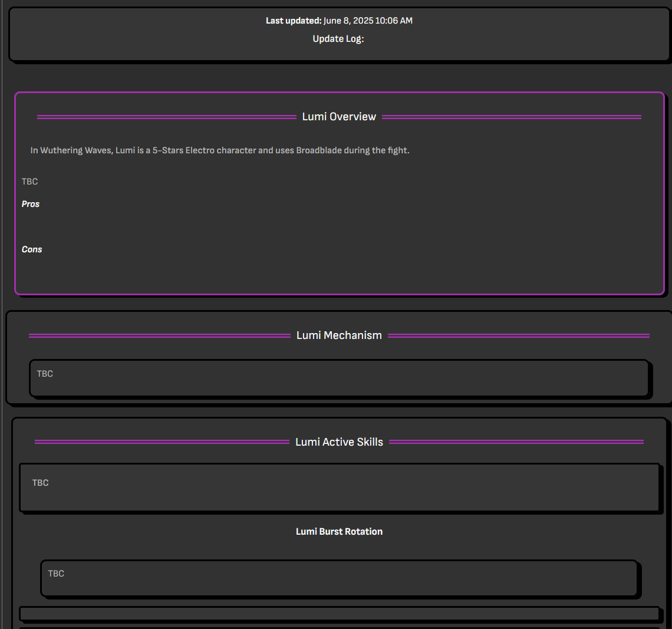
Task: Select the Pros label
Action: (31, 204)
